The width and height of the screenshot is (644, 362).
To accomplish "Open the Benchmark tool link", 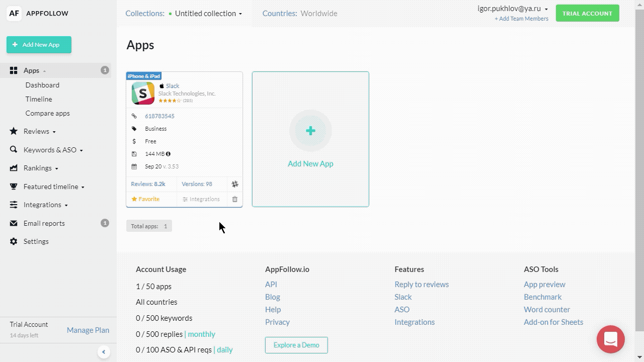I will pos(543,297).
